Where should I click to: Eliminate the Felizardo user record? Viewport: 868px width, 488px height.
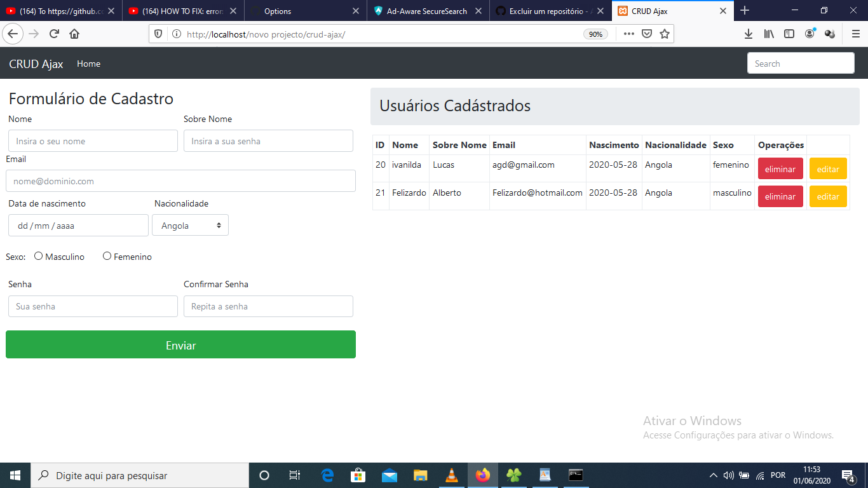(780, 196)
